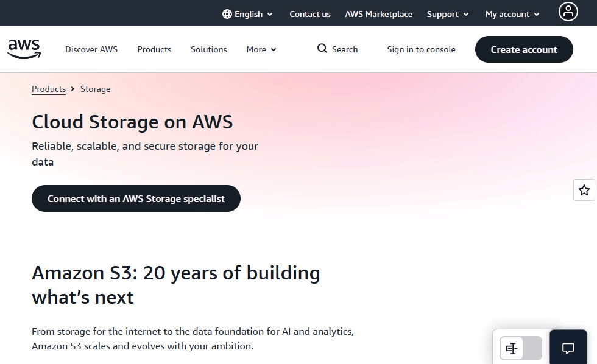Image resolution: width=597 pixels, height=364 pixels.
Task: Expand the Support dropdown menu
Action: click(x=448, y=14)
